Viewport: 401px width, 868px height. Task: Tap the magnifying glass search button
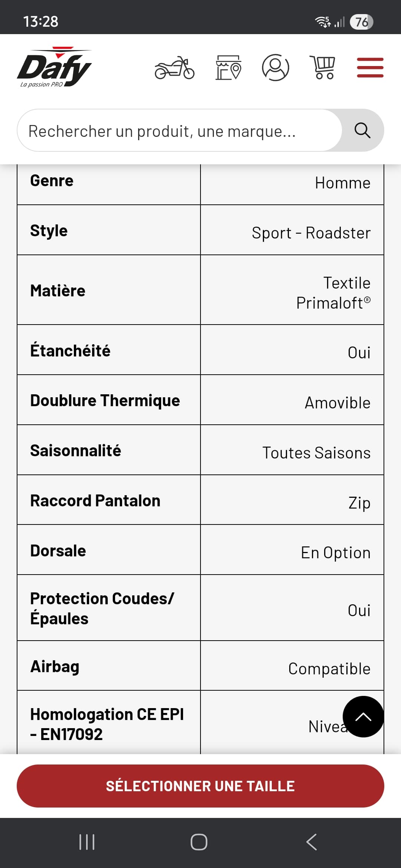362,131
